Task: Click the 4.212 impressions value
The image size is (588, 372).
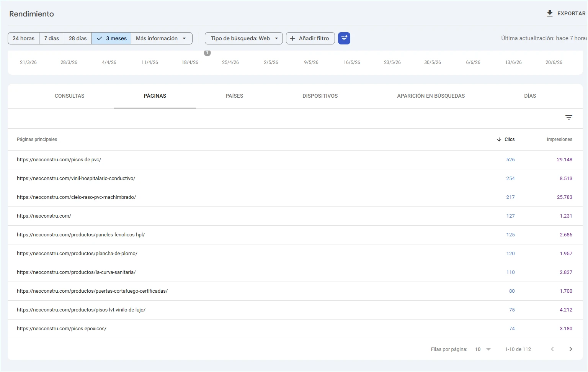Action: click(566, 310)
